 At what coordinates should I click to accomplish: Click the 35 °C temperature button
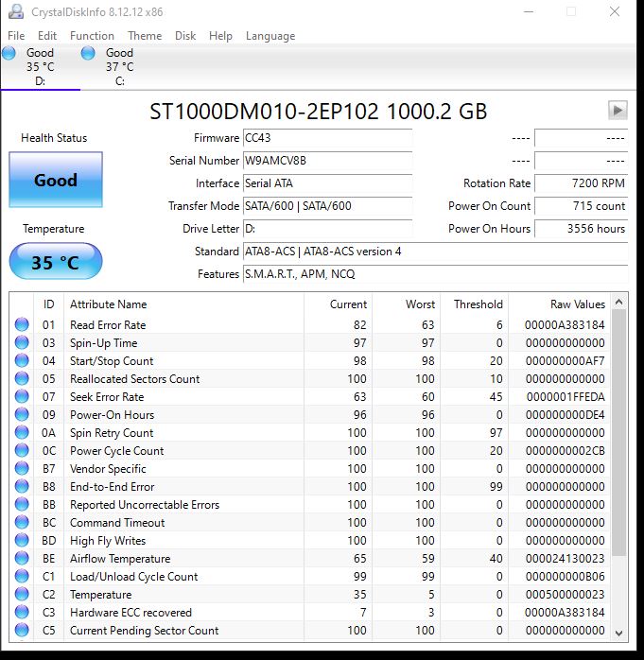pyautogui.click(x=56, y=261)
